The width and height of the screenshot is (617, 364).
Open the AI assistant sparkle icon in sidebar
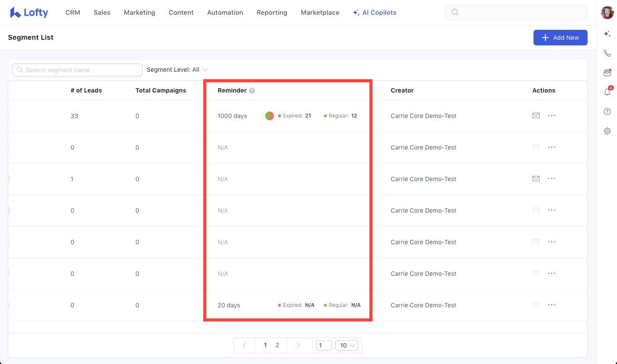[x=607, y=34]
